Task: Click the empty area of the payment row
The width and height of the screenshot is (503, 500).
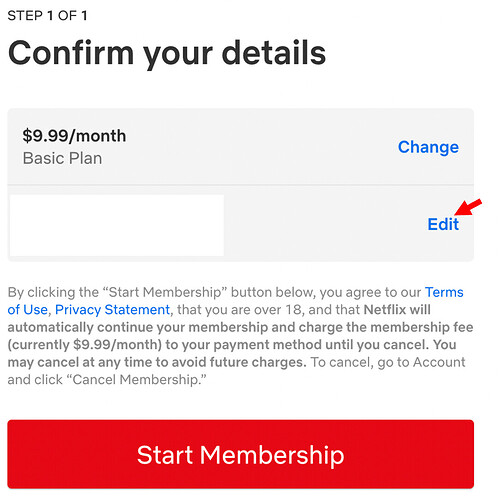Action: point(323,224)
